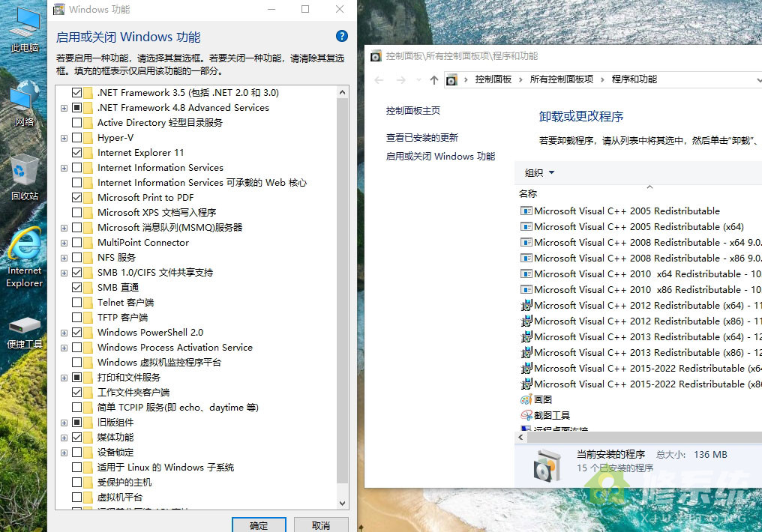
Task: Click 所有控制面板项 in the breadcrumb
Action: click(561, 79)
